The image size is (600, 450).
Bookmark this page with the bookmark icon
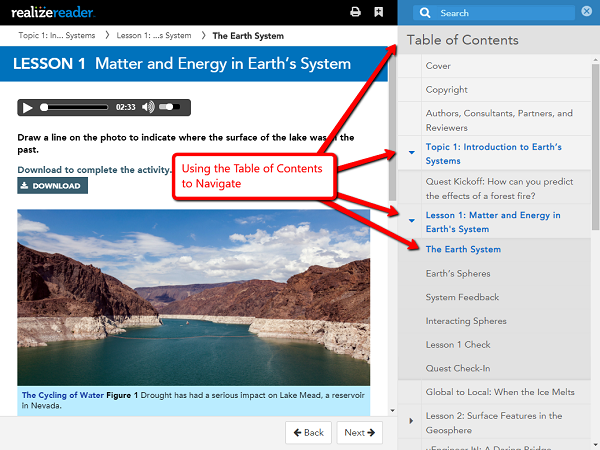coord(378,13)
